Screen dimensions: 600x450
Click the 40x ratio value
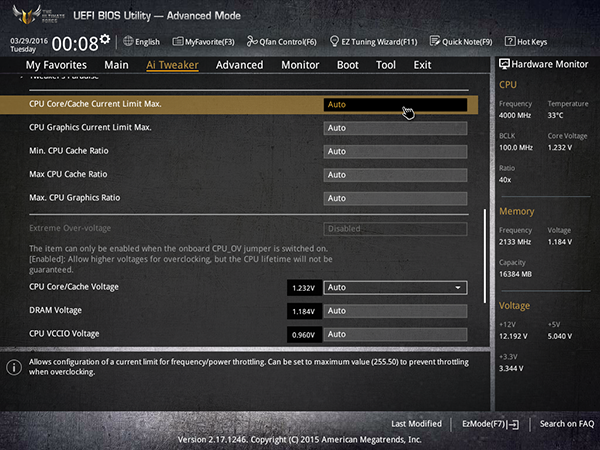(505, 179)
